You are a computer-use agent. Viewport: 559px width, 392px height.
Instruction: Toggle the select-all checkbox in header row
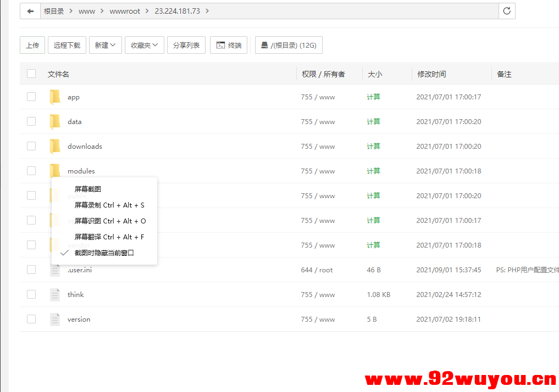point(31,73)
